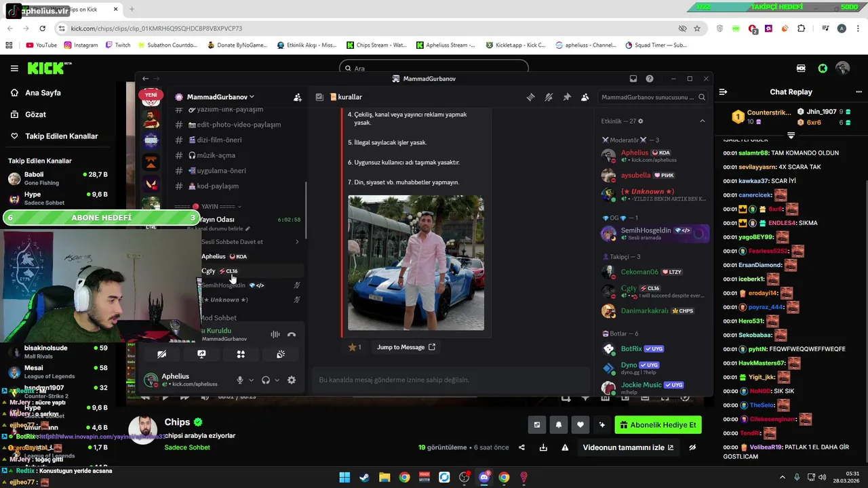Open edit-photo-video-paylaşım channel

[x=228, y=125]
